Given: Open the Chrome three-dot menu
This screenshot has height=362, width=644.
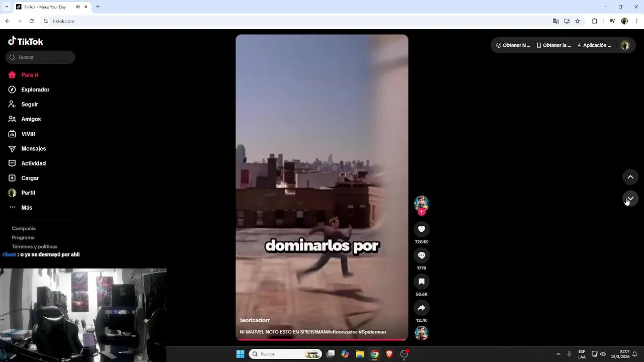Looking at the screenshot, I should [637, 21].
